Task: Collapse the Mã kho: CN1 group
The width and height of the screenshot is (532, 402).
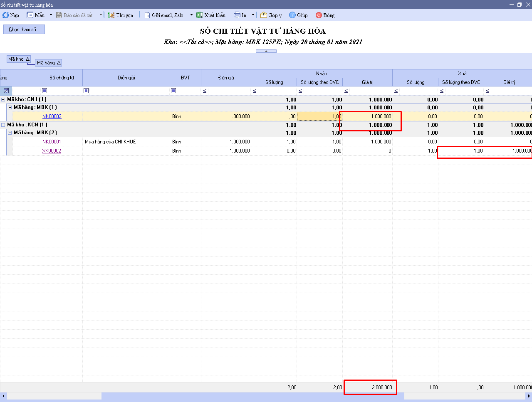Action: (3, 100)
